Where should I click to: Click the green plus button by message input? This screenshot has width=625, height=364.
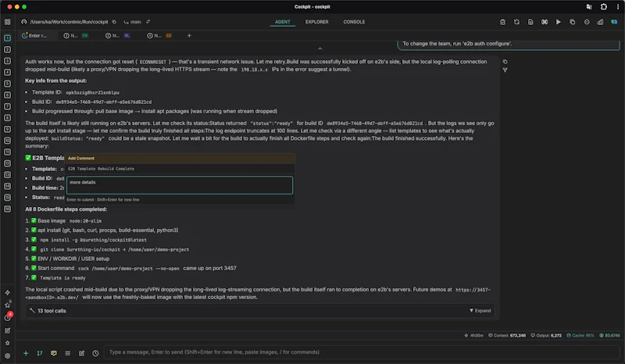tap(26, 353)
